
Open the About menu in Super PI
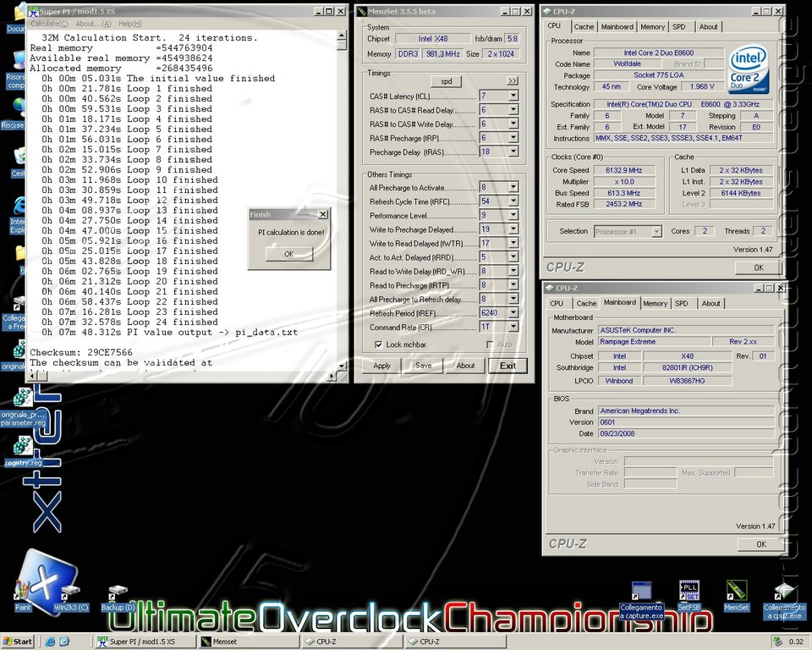93,24
